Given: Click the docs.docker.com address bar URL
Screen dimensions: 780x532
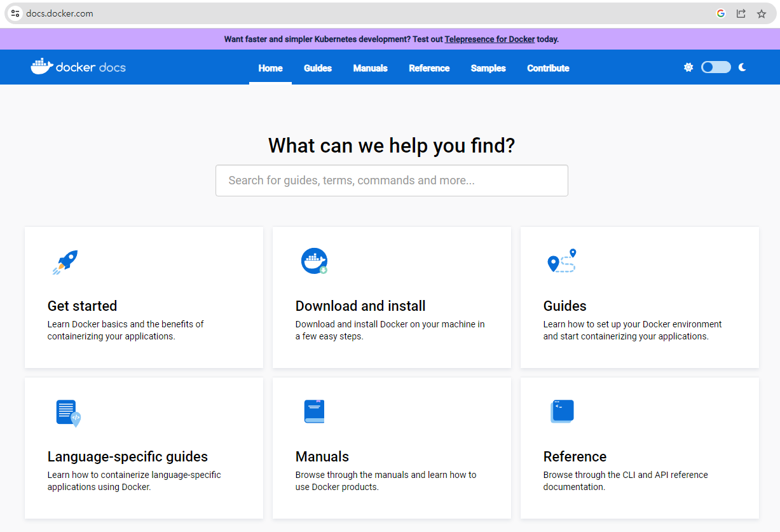Looking at the screenshot, I should (x=60, y=13).
